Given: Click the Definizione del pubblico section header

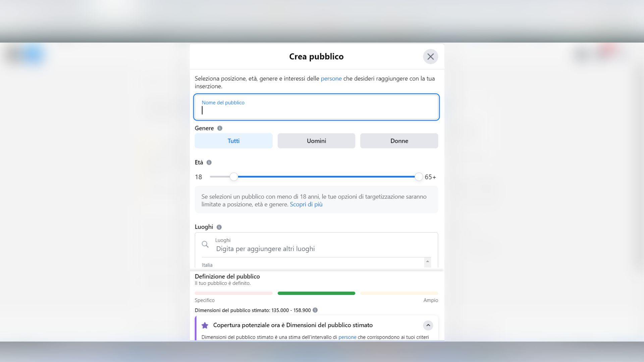Looking at the screenshot, I should pos(227,276).
